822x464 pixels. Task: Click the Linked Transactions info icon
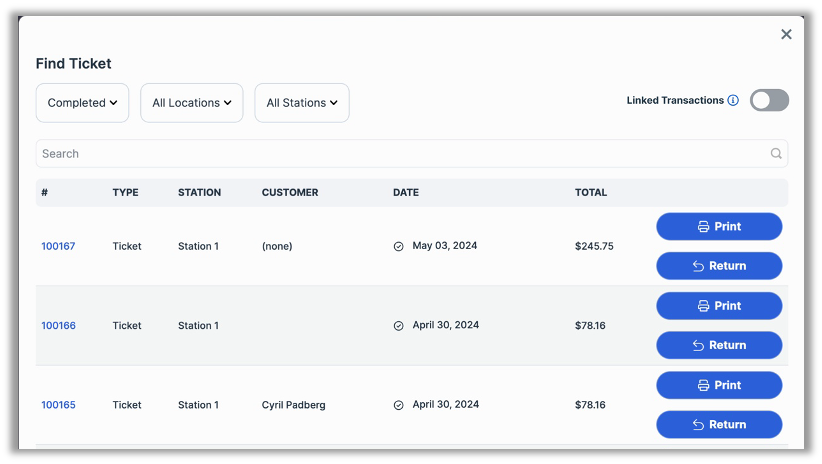733,101
